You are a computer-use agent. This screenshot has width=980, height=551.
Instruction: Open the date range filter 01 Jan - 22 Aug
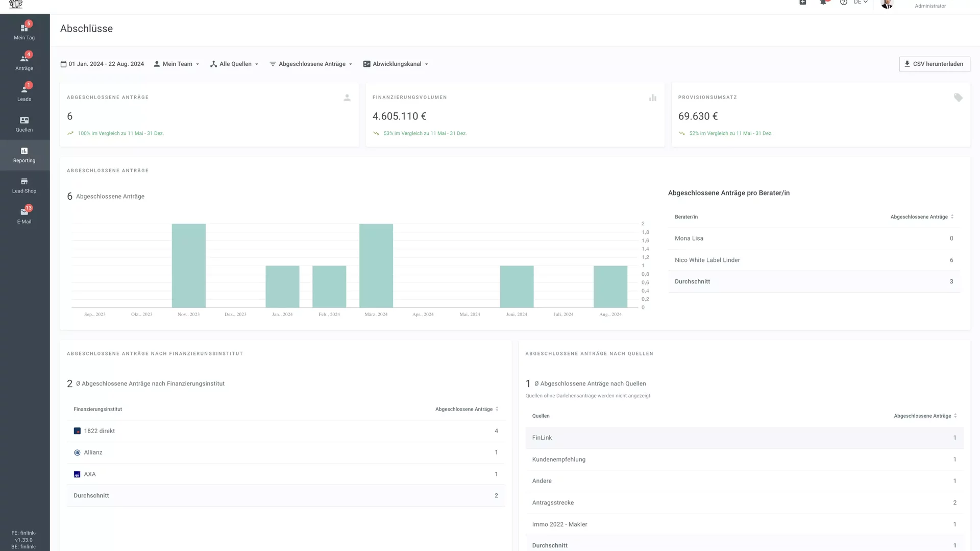click(x=102, y=64)
